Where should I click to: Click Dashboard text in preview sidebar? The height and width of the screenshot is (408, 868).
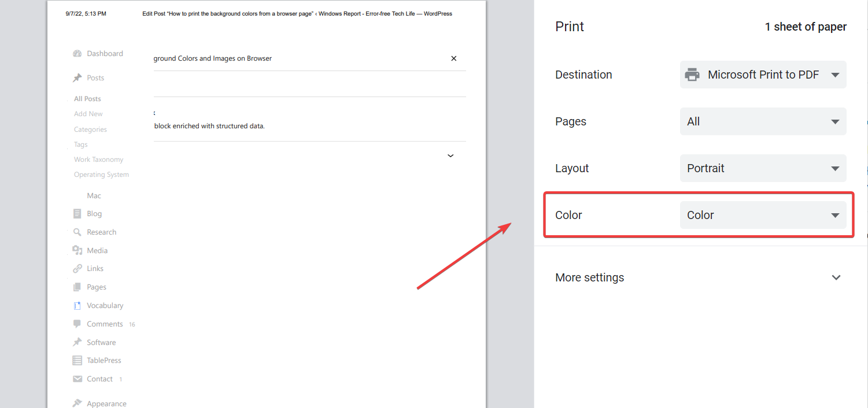[x=105, y=54]
